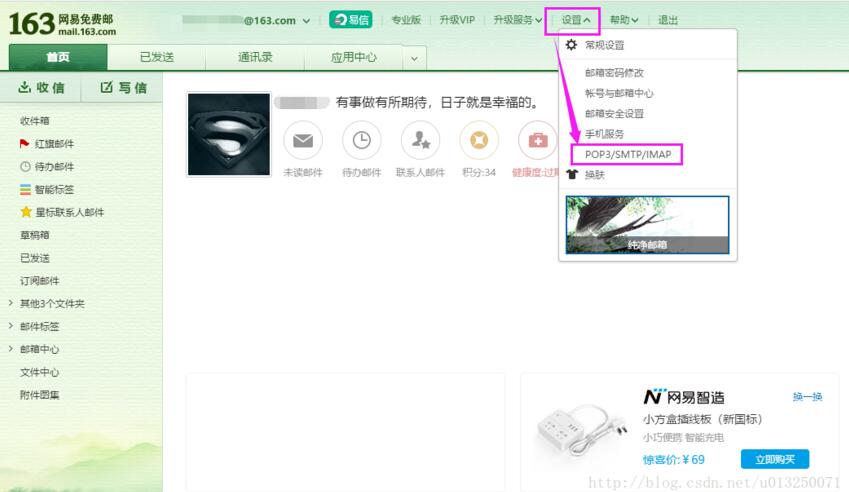This screenshot has height=492, width=849.
Task: Open the tab overflow arrow after 应用中心
Action: (414, 58)
